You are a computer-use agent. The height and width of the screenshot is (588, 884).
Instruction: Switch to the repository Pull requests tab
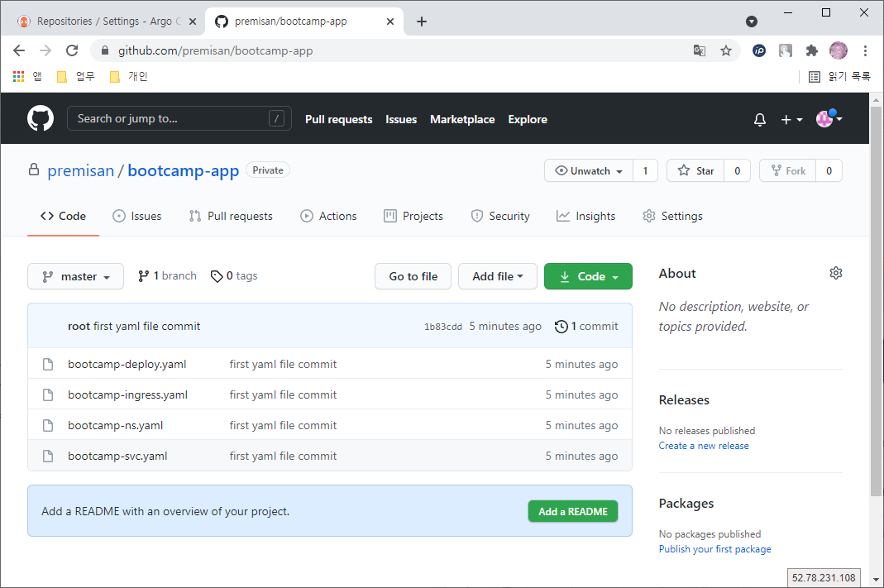pos(232,216)
